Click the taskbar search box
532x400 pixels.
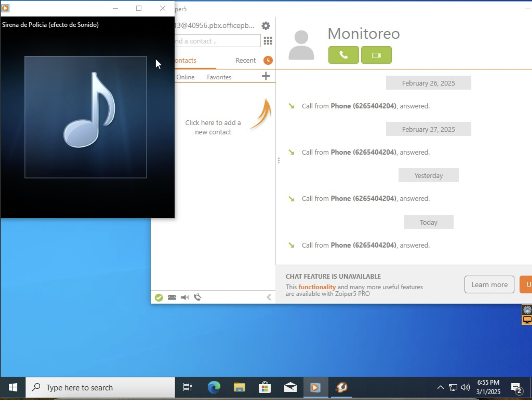click(100, 387)
